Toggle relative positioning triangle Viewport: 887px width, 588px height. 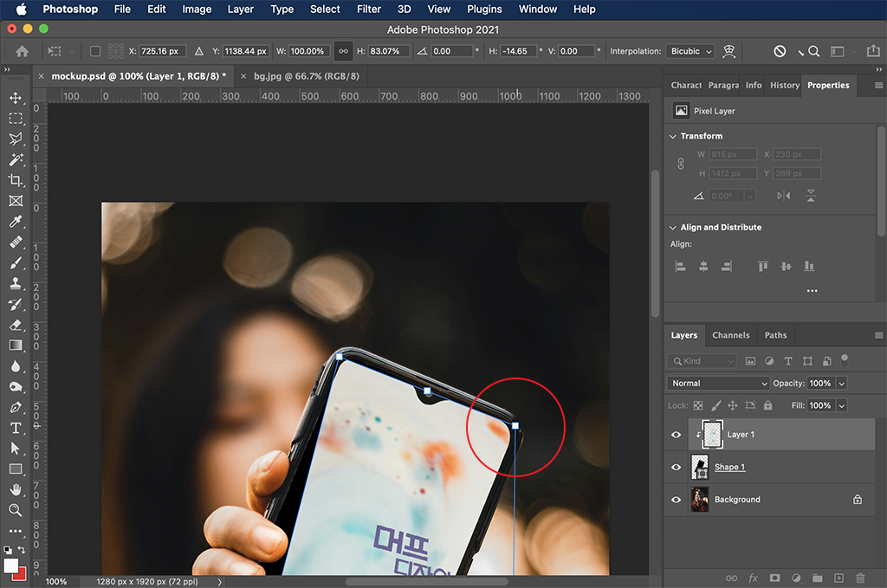(199, 51)
